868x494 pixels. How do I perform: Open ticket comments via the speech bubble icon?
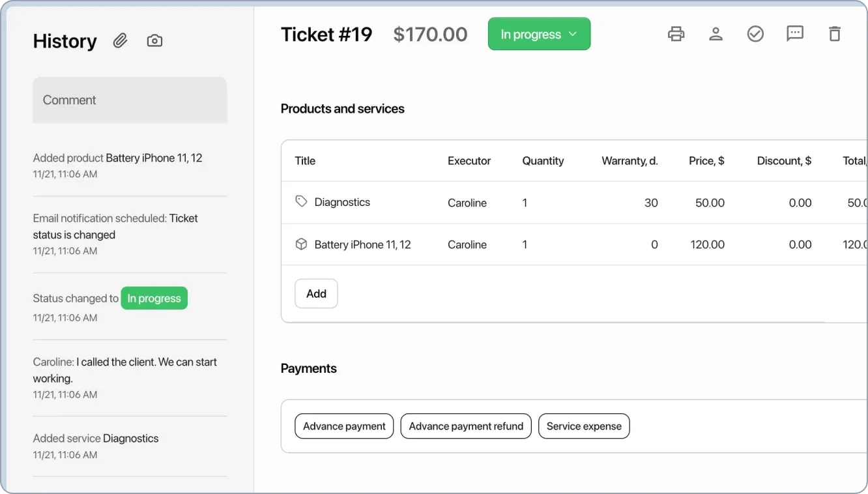click(x=794, y=34)
